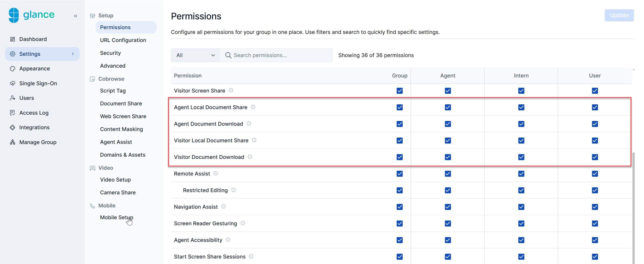644x264 pixels.
Task: Open URL Configuration
Action: (x=123, y=40)
